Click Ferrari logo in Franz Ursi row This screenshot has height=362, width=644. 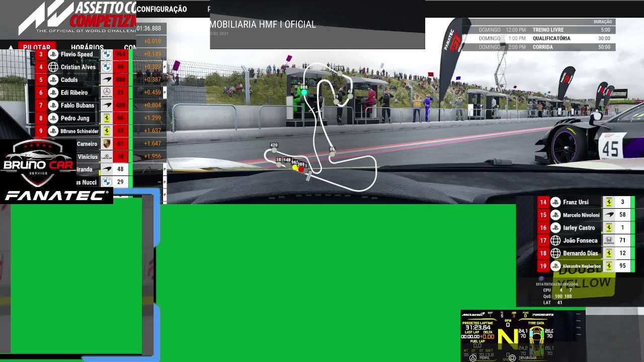pyautogui.click(x=609, y=202)
